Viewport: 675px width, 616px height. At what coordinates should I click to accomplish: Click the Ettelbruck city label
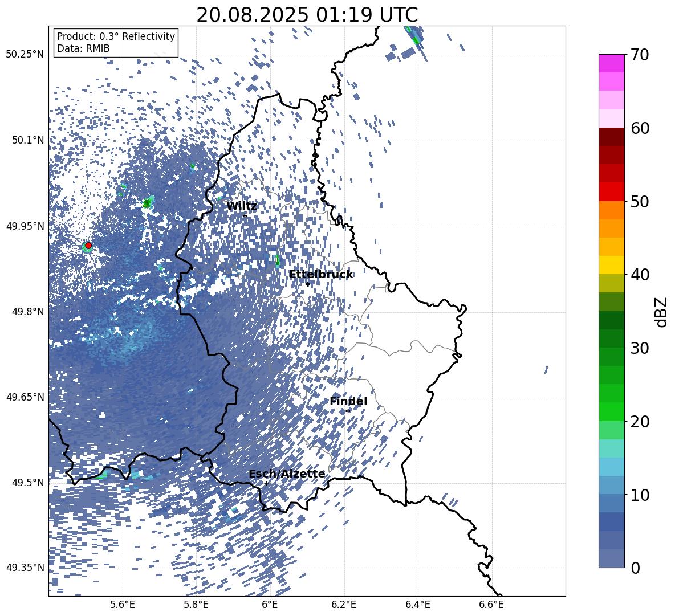pyautogui.click(x=321, y=275)
